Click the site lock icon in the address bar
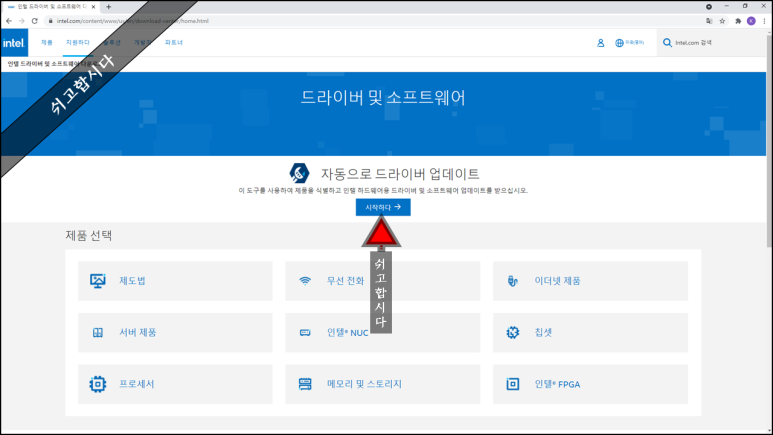The image size is (773, 435). [50, 21]
